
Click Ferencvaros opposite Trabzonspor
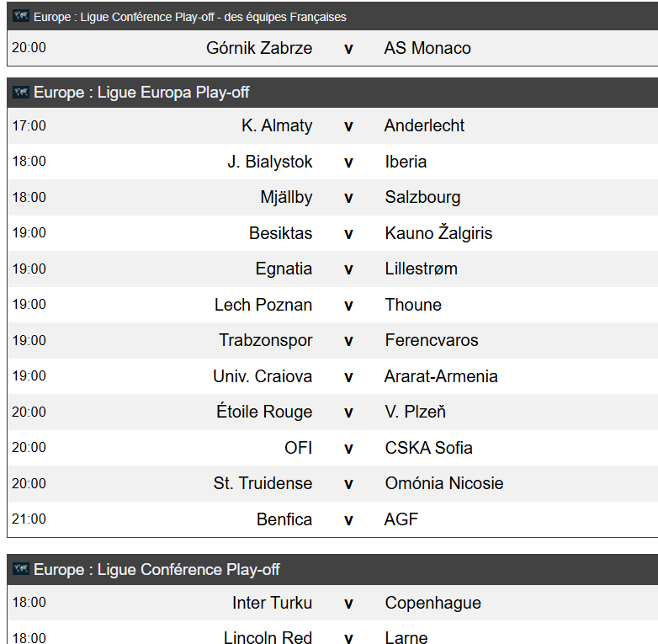tap(432, 340)
